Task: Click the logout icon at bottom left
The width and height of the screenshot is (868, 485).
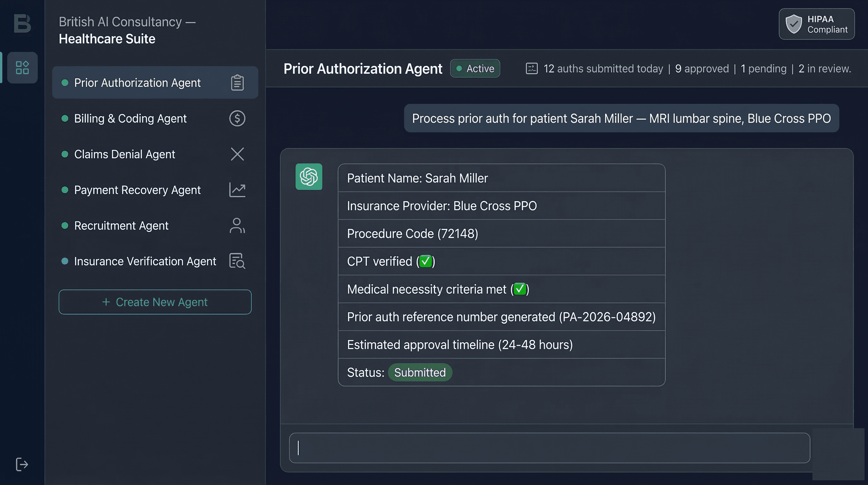Action: coord(22,464)
